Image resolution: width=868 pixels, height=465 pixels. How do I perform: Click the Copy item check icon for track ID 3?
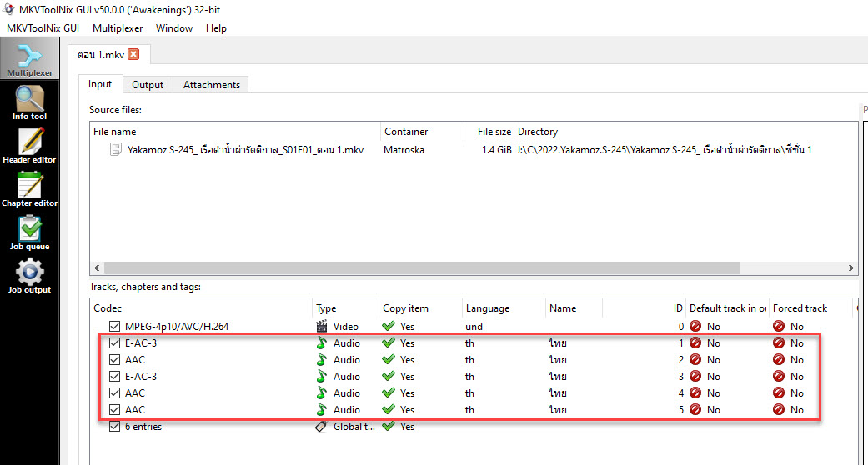pos(389,376)
